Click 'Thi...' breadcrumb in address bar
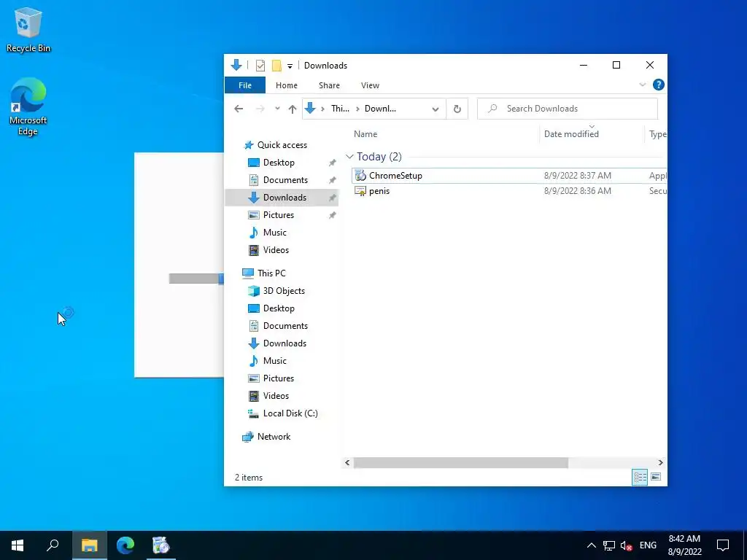747x560 pixels. coord(340,109)
